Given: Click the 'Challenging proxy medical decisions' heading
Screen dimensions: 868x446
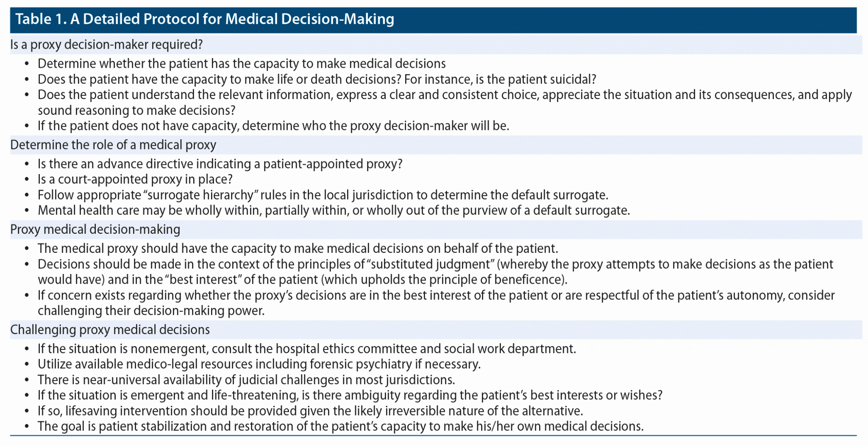Looking at the screenshot, I should (110, 330).
